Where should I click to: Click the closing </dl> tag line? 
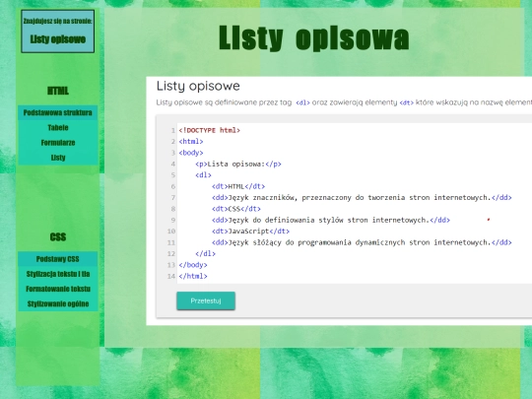pyautogui.click(x=205, y=254)
